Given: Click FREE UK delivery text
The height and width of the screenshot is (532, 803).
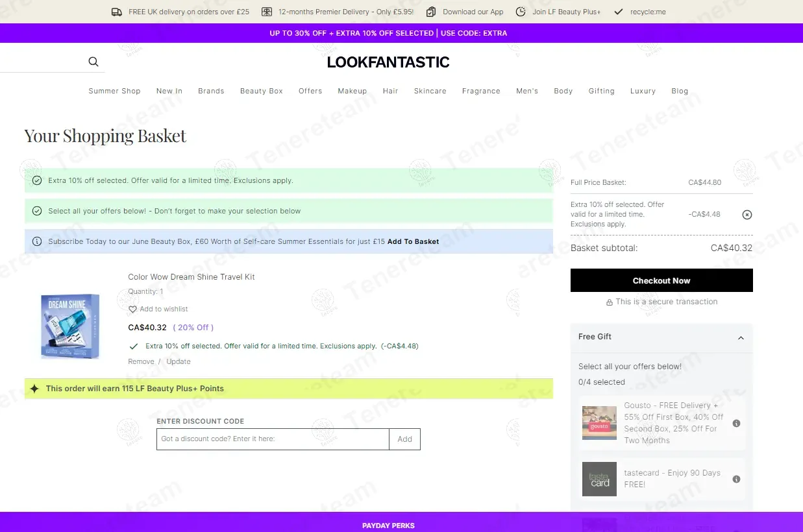Looking at the screenshot, I should click(189, 12).
